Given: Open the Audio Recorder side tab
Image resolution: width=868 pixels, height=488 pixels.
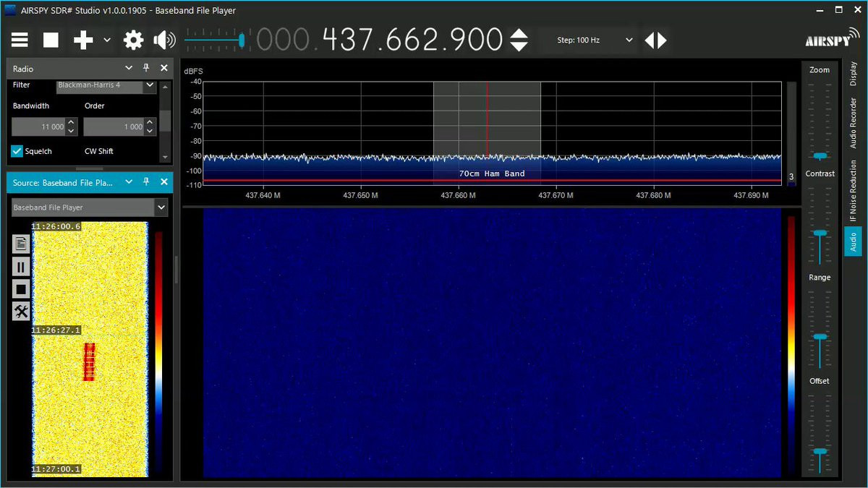Looking at the screenshot, I should point(853,123).
